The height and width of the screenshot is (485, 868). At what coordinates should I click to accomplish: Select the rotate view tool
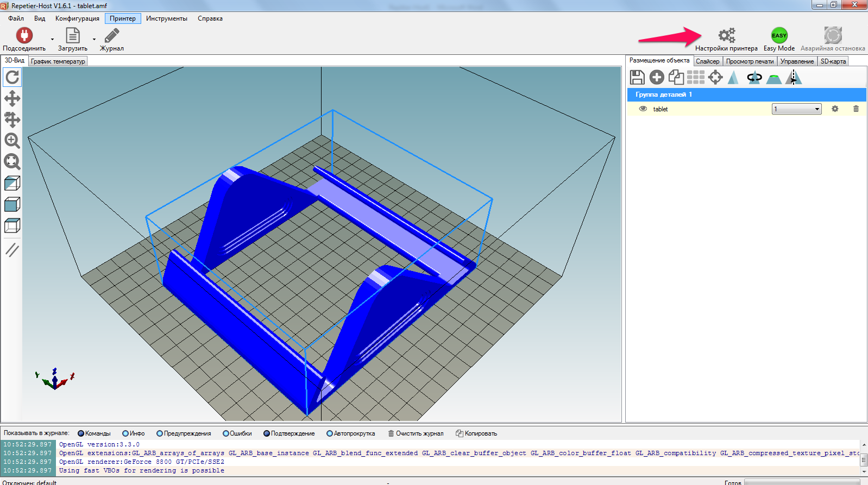tap(12, 78)
